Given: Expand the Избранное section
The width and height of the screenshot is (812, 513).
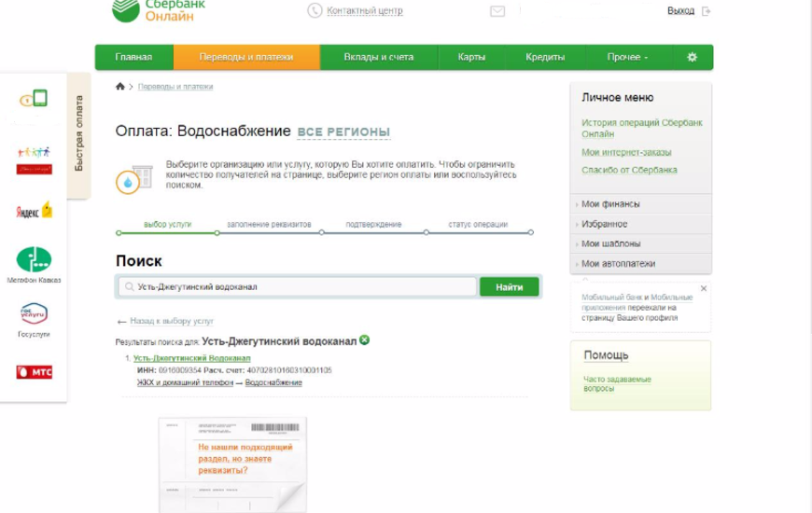Looking at the screenshot, I should (604, 224).
